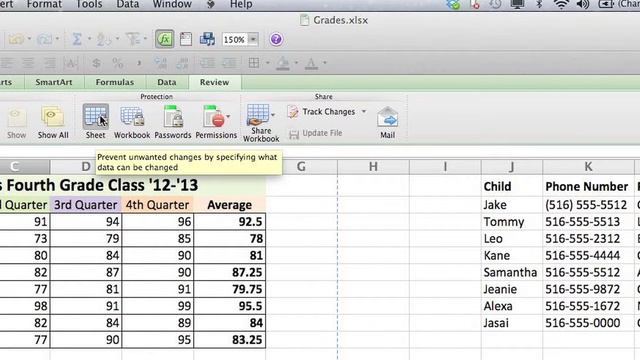Open the Media Browser icon

click(x=207, y=40)
